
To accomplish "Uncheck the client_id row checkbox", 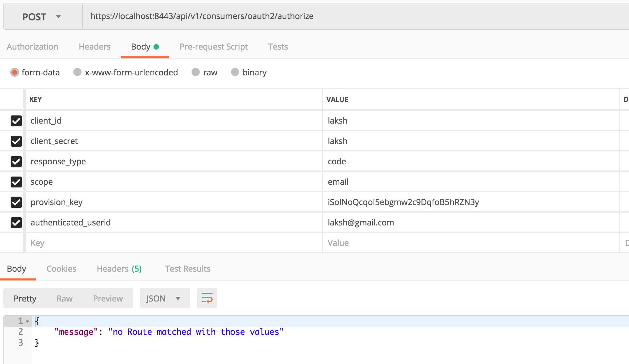I will (16, 121).
